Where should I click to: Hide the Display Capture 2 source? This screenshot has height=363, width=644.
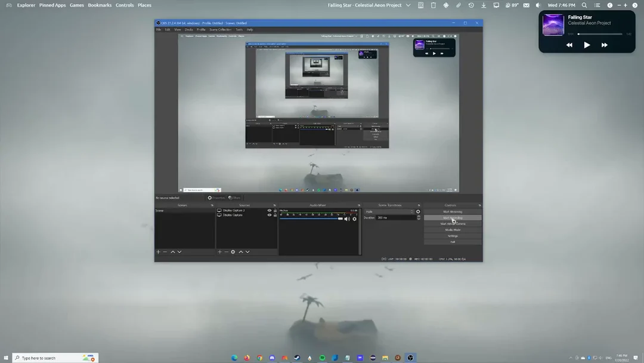[x=270, y=211]
